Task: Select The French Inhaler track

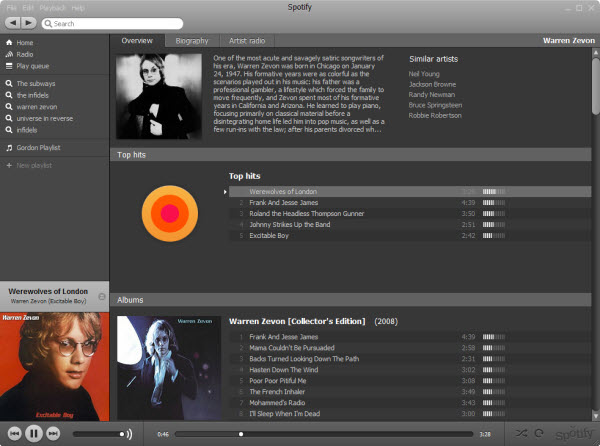Action: point(410,392)
